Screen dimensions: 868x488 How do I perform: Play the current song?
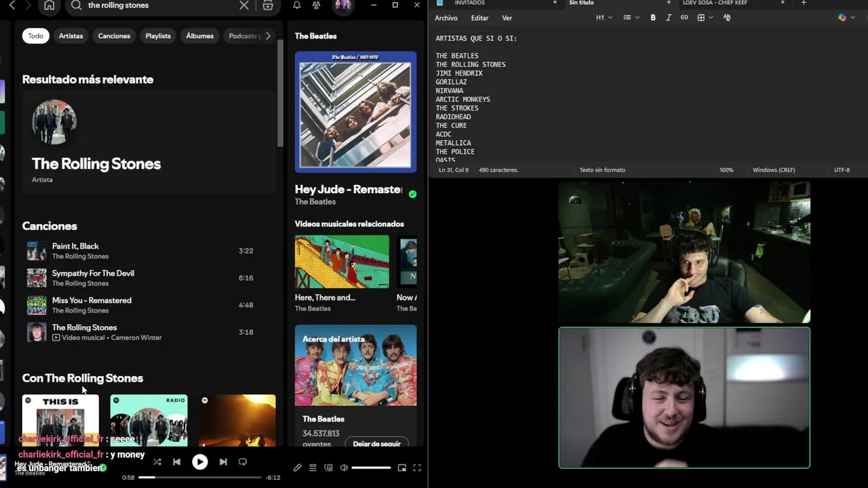click(199, 462)
